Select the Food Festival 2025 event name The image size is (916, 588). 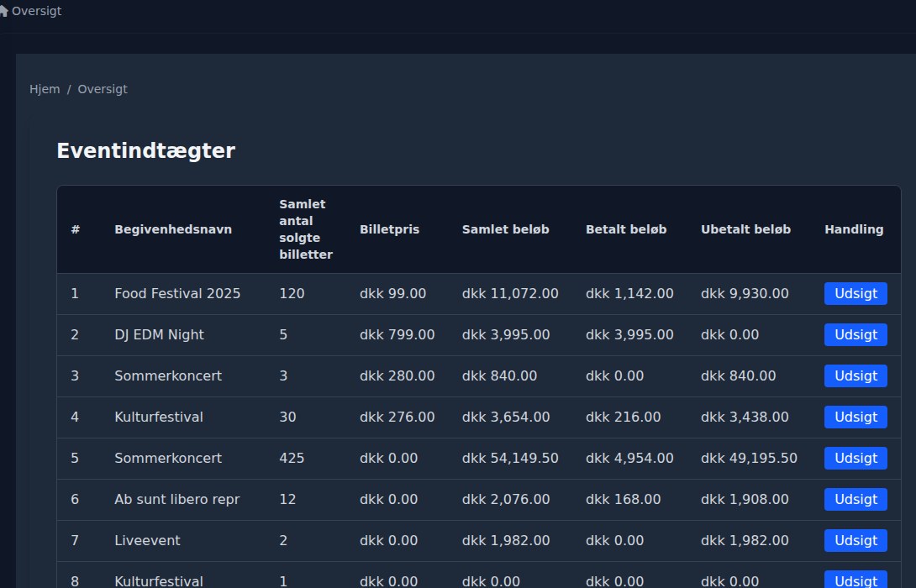[x=177, y=294]
